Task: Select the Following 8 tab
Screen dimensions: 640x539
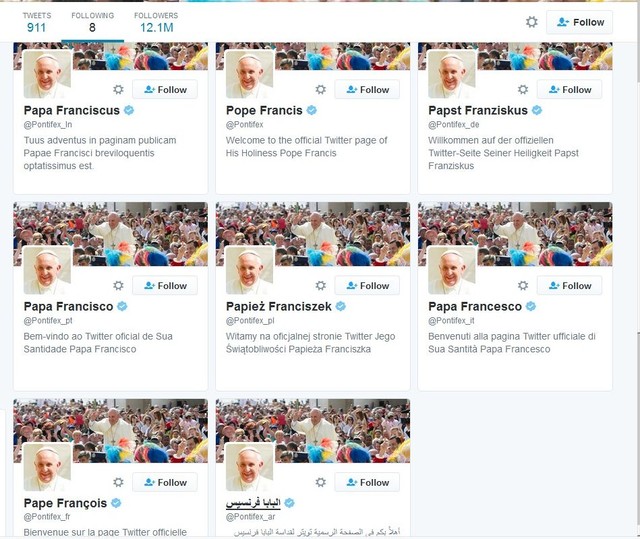Action: pyautogui.click(x=93, y=23)
